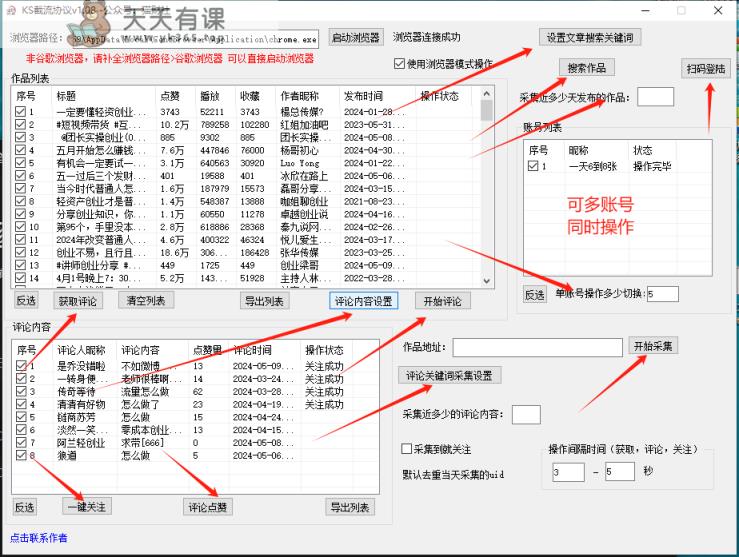This screenshot has width=739, height=557.
Task: Click 扫码登陆 to log in
Action: point(706,69)
